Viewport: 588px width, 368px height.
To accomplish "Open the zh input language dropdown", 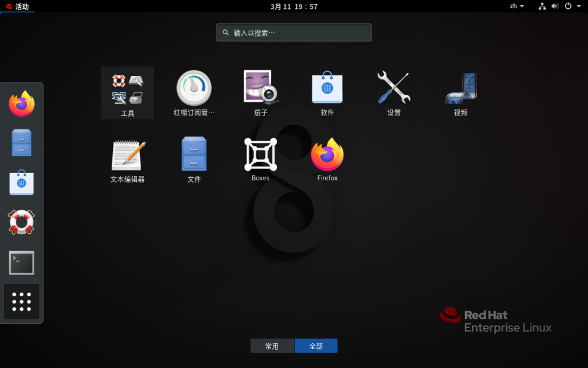I will (x=517, y=6).
